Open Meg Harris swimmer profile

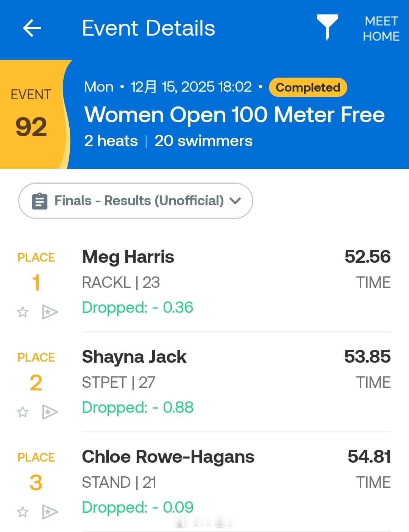pos(128,257)
